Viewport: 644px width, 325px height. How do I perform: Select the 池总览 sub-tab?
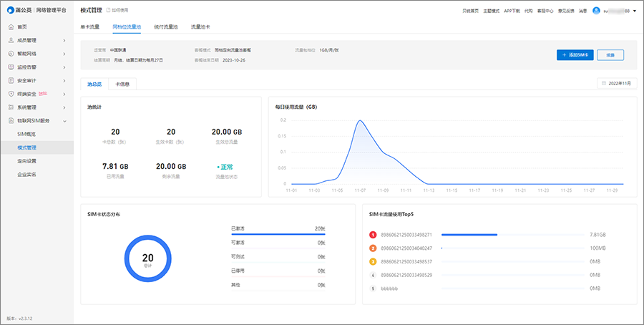coord(94,84)
